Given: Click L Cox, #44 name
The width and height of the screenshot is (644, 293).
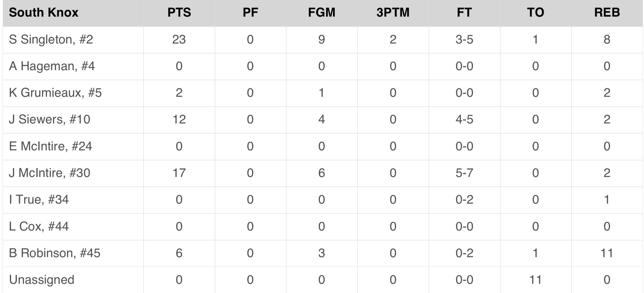Looking at the screenshot, I should (39, 227).
